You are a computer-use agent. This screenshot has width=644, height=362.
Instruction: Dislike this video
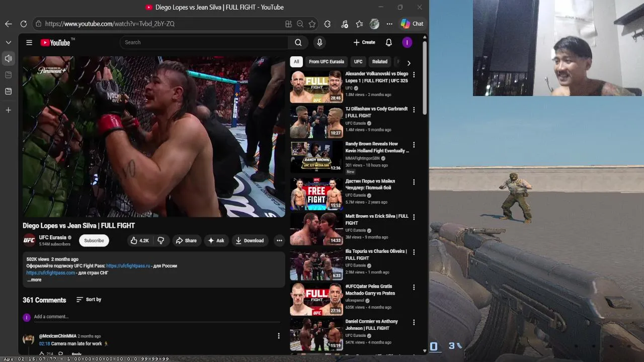point(161,240)
